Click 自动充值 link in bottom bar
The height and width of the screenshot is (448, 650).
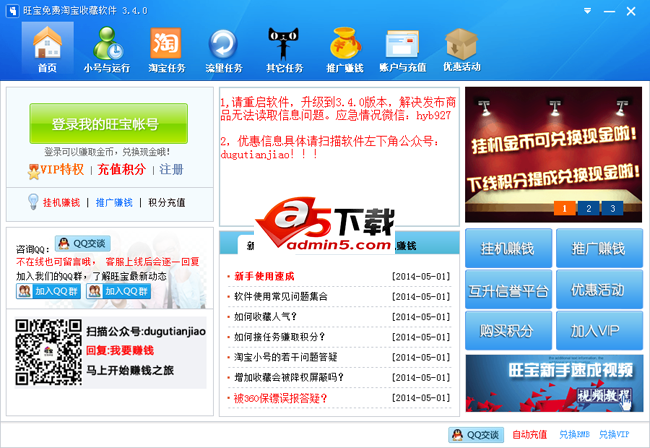tap(529, 435)
